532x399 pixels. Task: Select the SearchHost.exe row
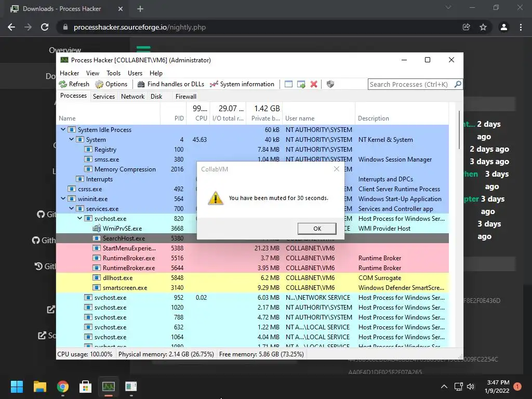pos(252,238)
